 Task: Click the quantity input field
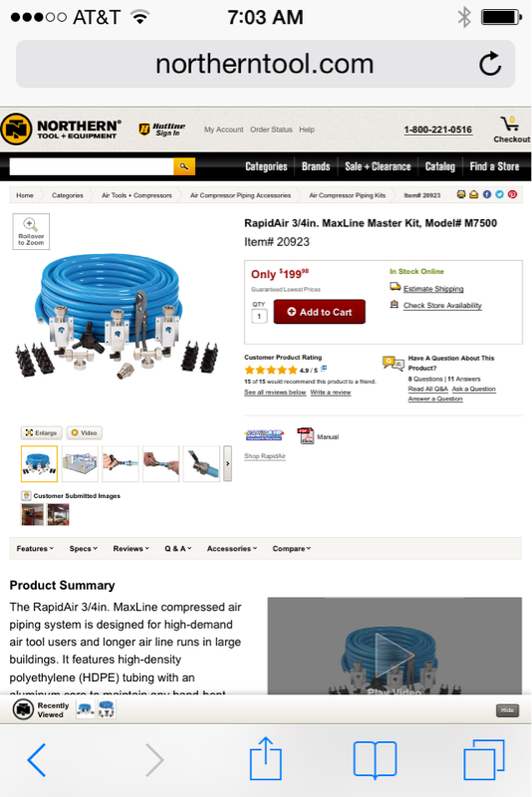pos(259,316)
